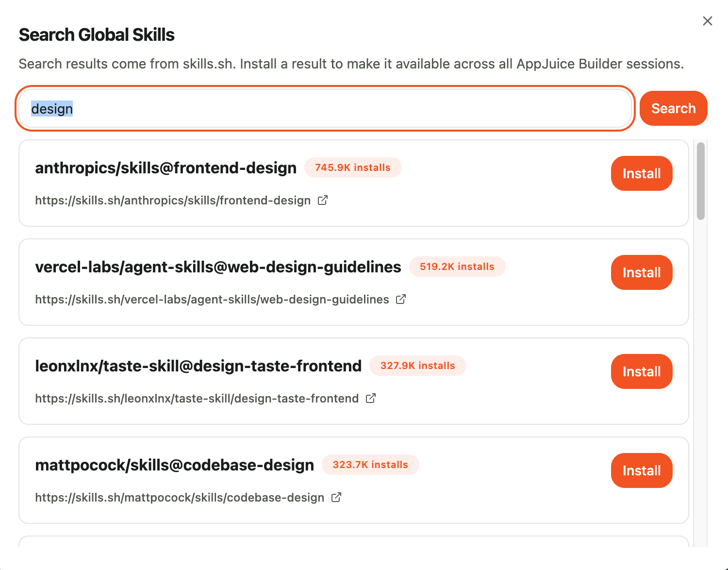Click the results list scrollbar thumb
The height and width of the screenshot is (570, 728).
tap(700, 181)
